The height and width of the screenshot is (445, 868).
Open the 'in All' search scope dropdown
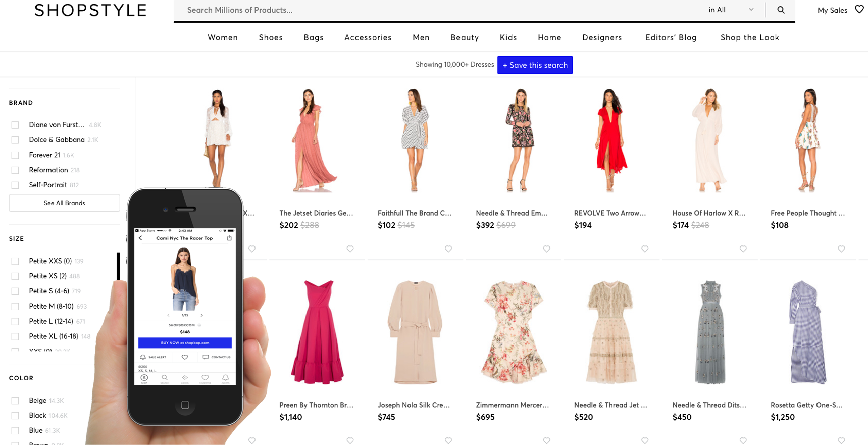coord(731,10)
